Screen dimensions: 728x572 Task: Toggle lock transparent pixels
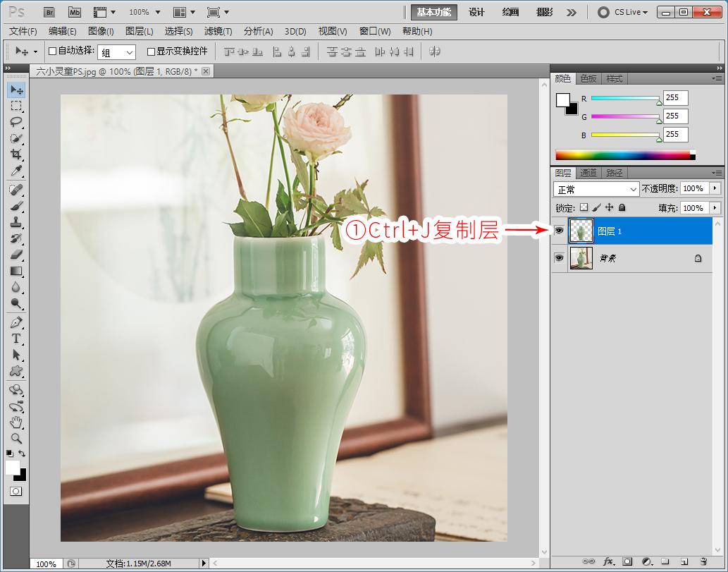(x=584, y=207)
